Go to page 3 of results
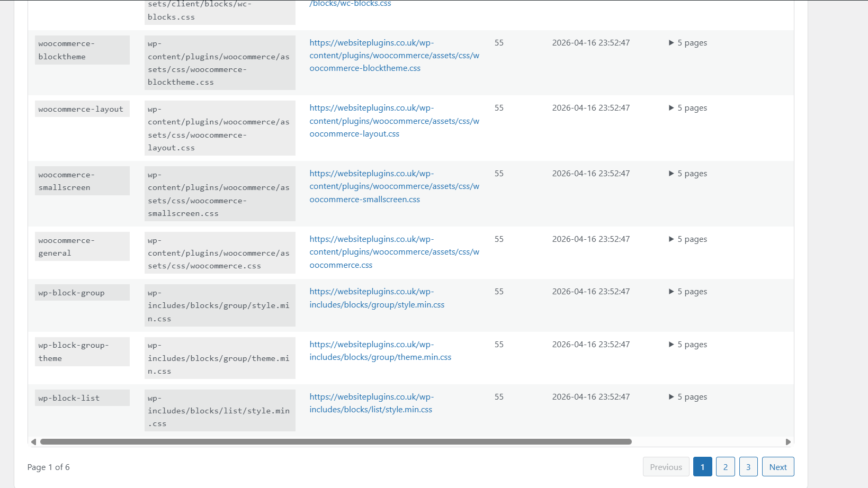The width and height of the screenshot is (868, 488). [x=748, y=466]
